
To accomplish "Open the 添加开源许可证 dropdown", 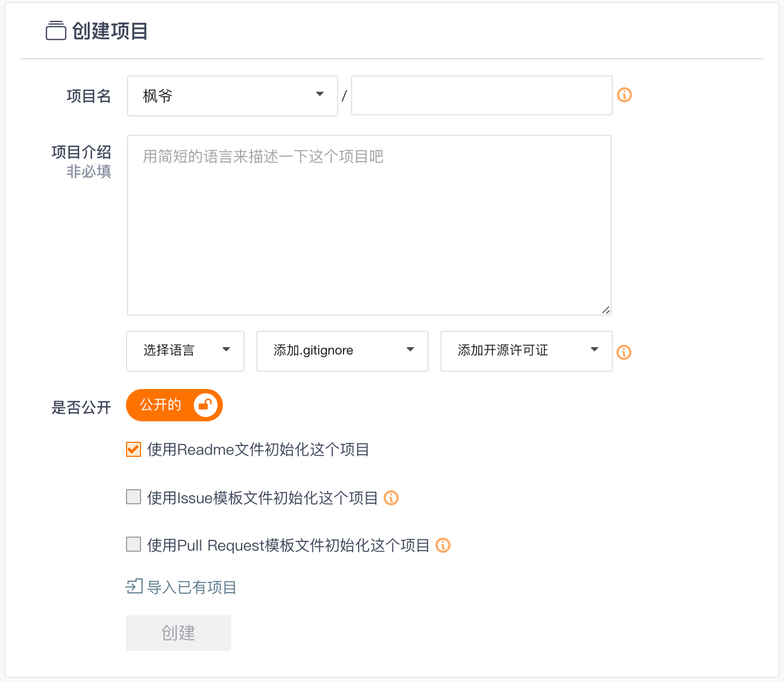I will coord(527,351).
